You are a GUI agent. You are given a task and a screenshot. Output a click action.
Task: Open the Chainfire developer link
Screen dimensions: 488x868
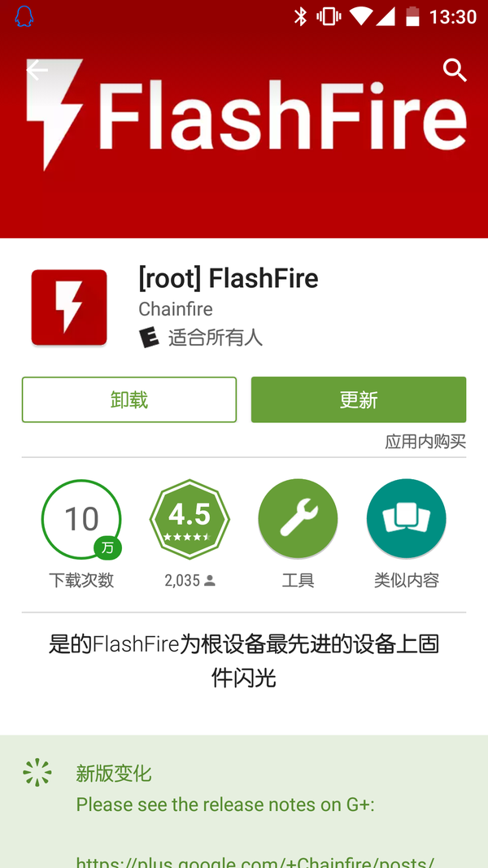click(x=176, y=309)
